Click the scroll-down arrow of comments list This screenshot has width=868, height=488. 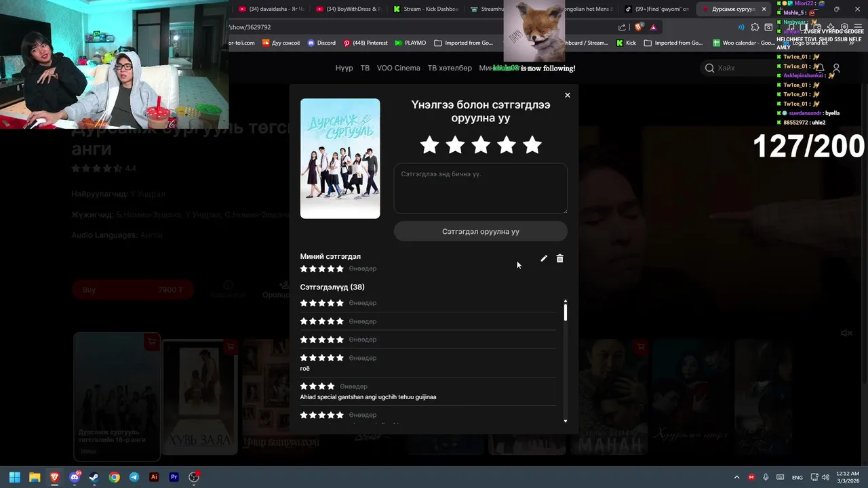(x=565, y=421)
